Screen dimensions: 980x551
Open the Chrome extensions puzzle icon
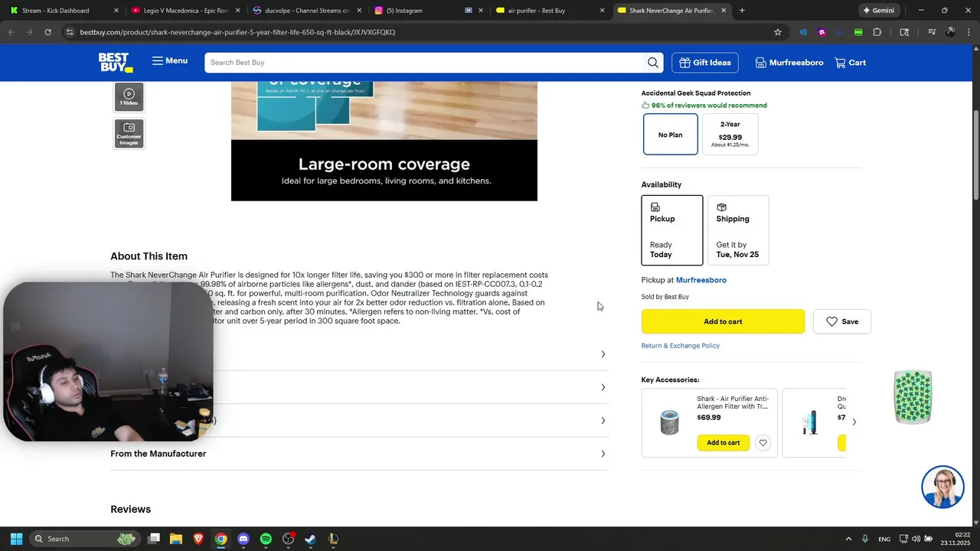[877, 32]
